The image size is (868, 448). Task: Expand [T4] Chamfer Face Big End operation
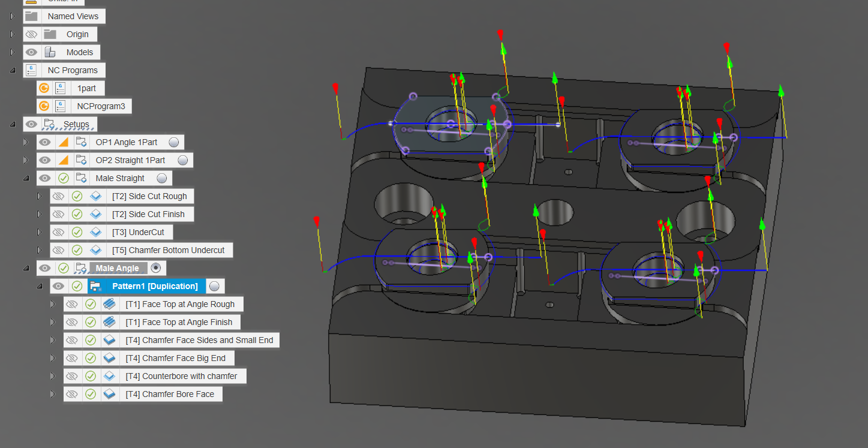click(53, 358)
